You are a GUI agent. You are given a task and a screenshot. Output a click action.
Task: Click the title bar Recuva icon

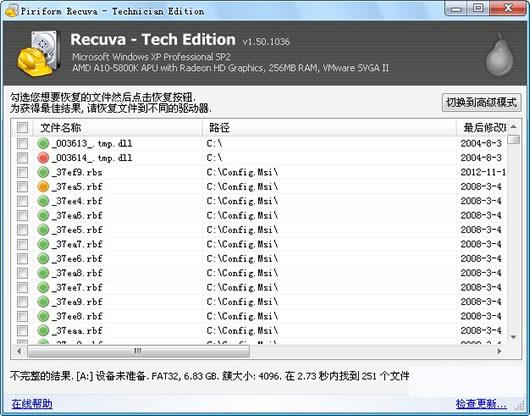coord(11,10)
